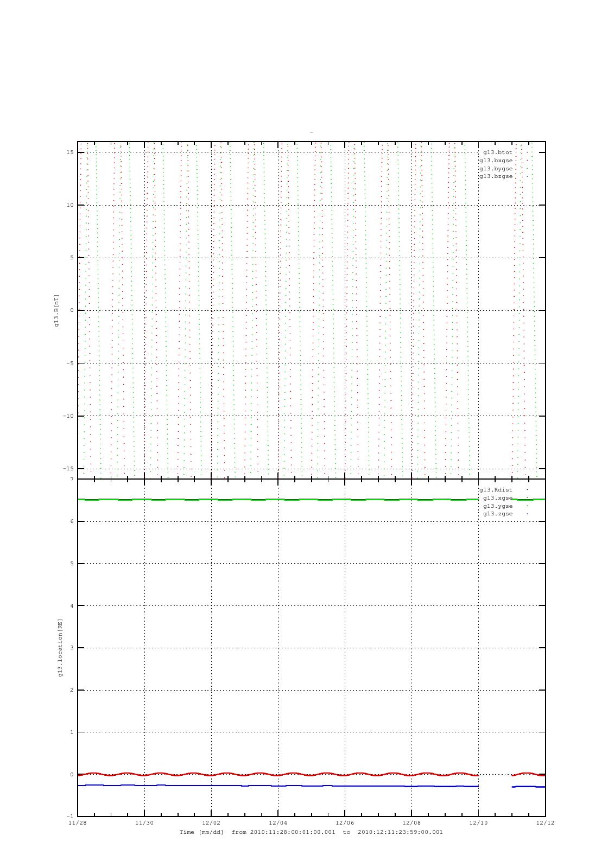Click the 3 tick on location axis

tap(72, 648)
